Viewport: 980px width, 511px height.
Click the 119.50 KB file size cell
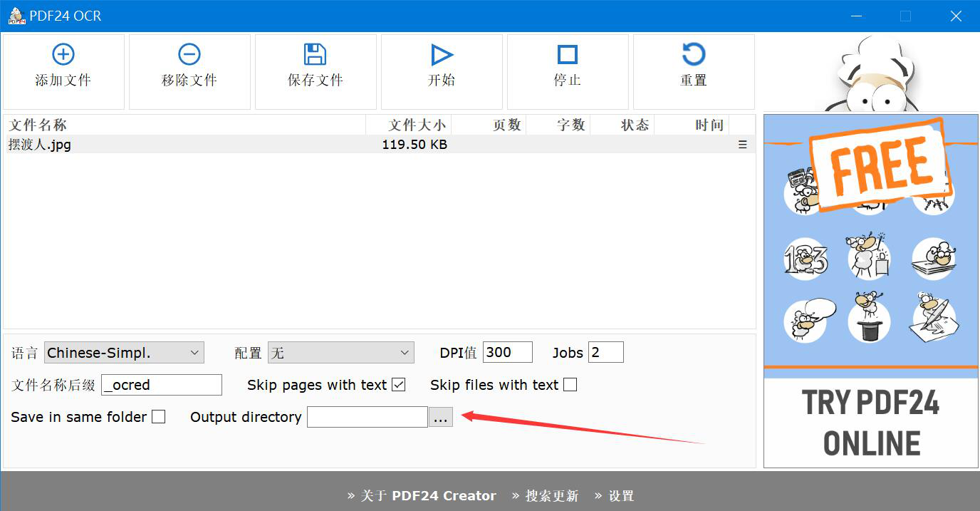415,145
